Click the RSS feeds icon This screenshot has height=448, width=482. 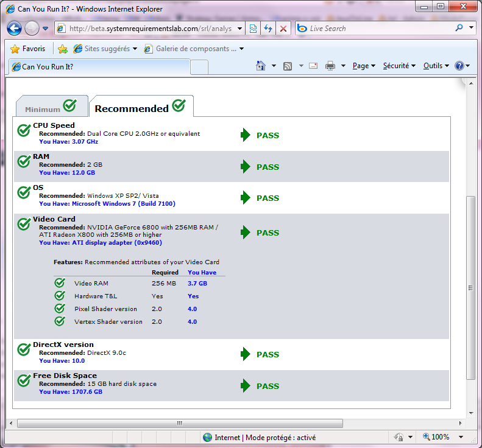coord(288,66)
